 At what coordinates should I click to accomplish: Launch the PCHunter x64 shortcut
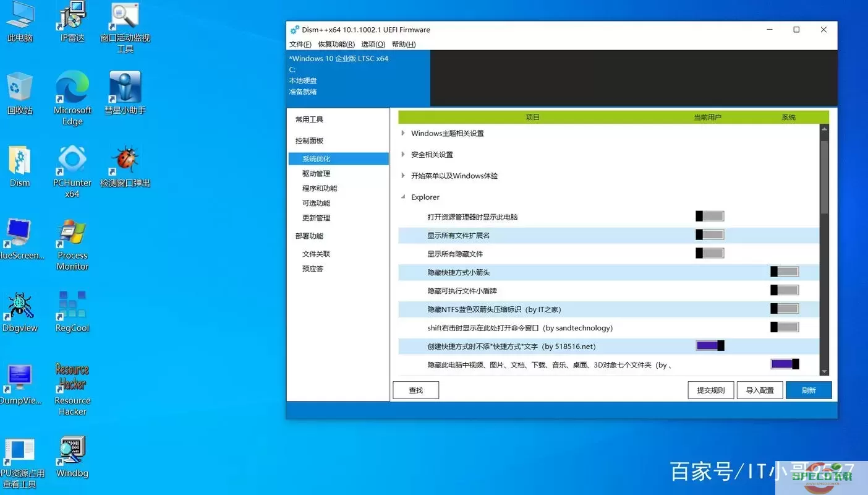coord(72,172)
